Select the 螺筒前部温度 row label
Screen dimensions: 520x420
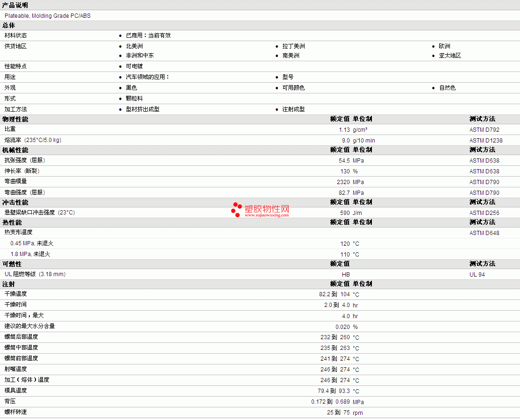pyautogui.click(x=21, y=358)
